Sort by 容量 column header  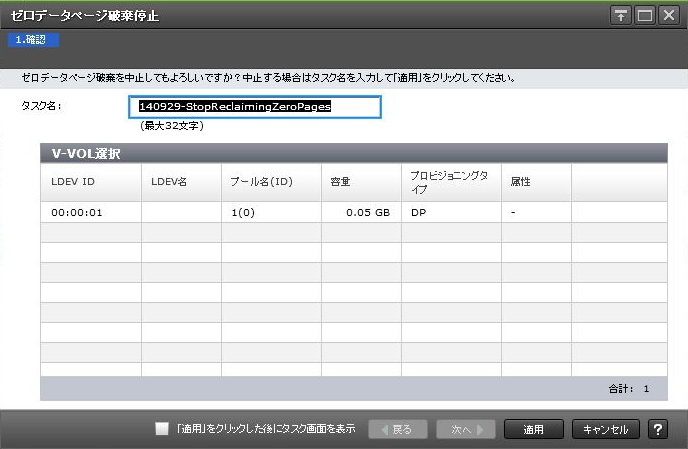pos(361,182)
